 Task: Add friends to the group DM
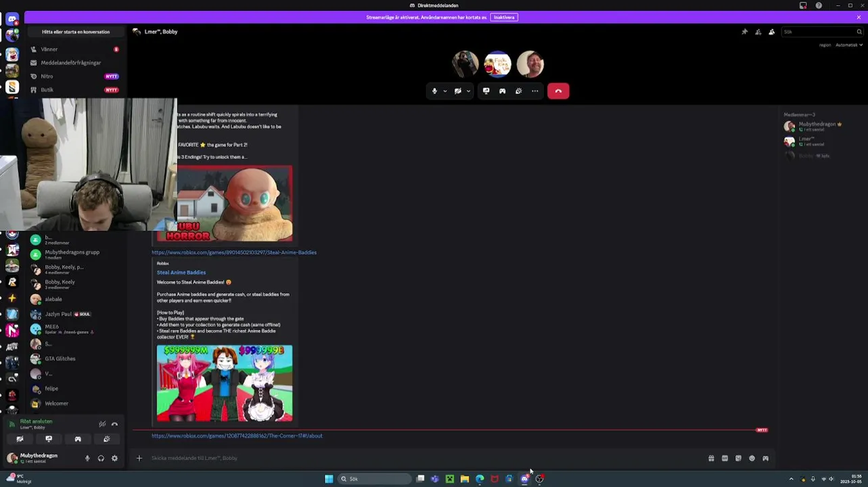pos(758,32)
